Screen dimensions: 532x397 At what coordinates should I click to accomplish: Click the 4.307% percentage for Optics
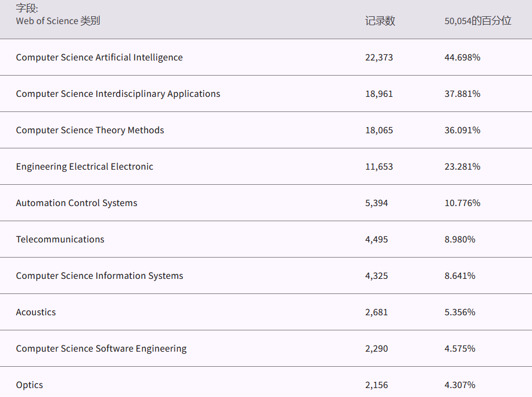[x=460, y=385]
